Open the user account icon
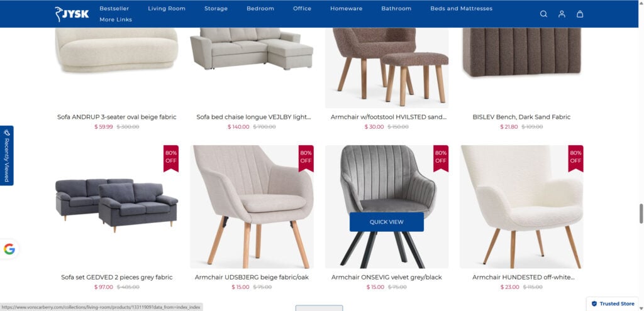The image size is (644, 311). pos(562,14)
